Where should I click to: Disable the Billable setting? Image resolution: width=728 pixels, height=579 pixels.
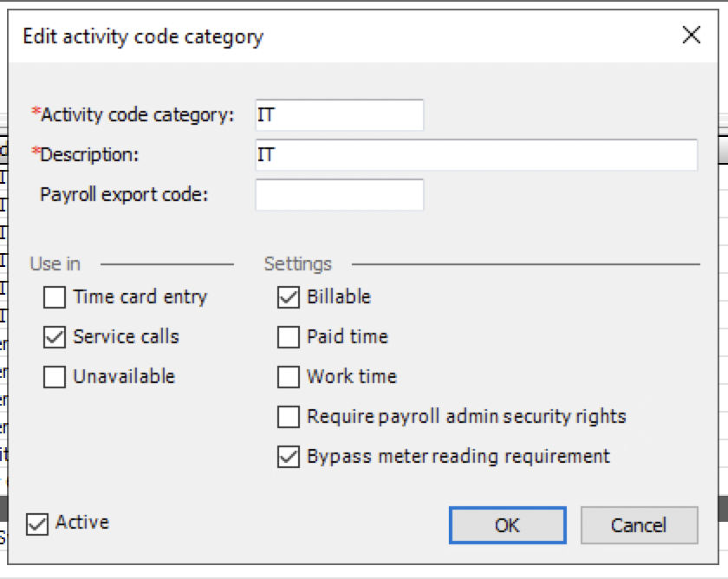tap(289, 297)
